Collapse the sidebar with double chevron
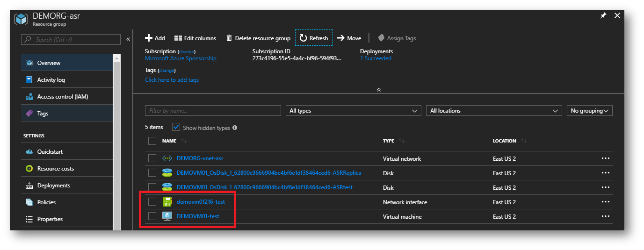This screenshot has width=644, height=250. (128, 40)
